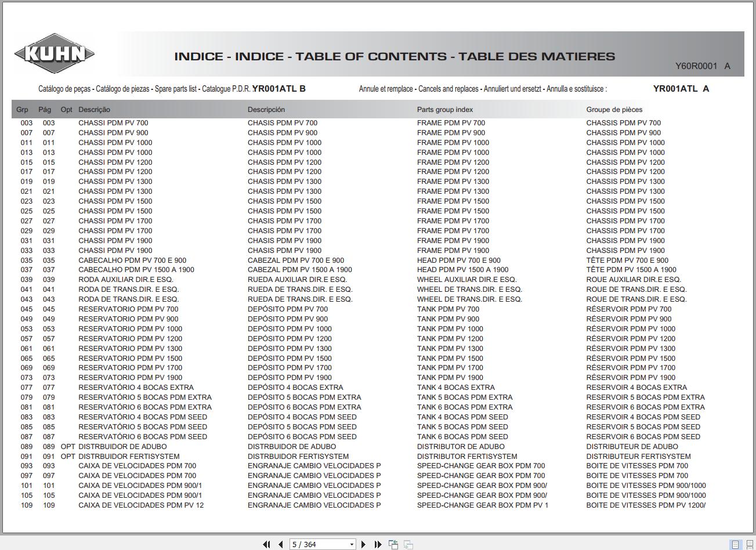Select 'CHASSIS PDM PV 1900' on row 033
Viewport: 756px width, 550px height.
tap(625, 251)
